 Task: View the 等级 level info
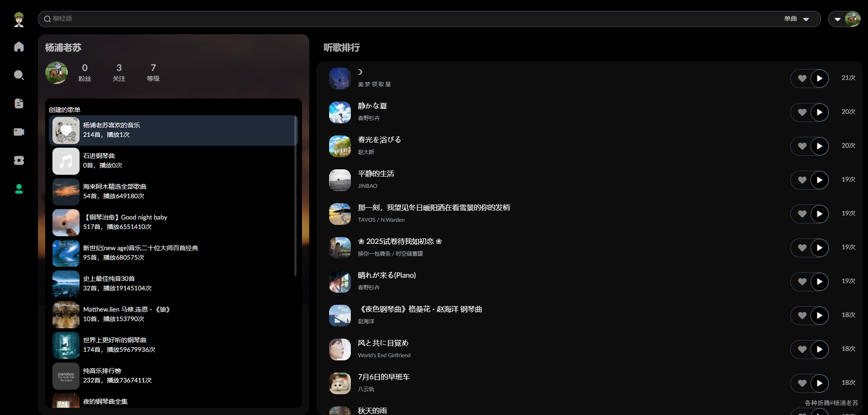(153, 72)
